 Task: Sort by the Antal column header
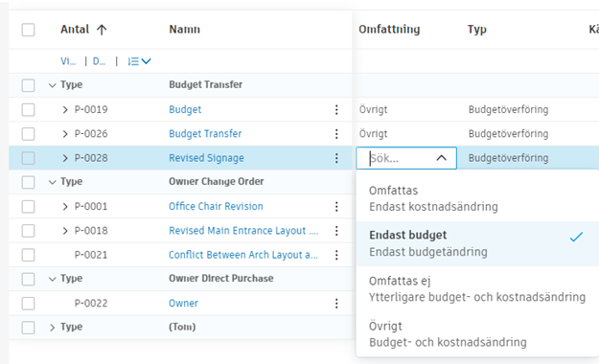[x=75, y=30]
